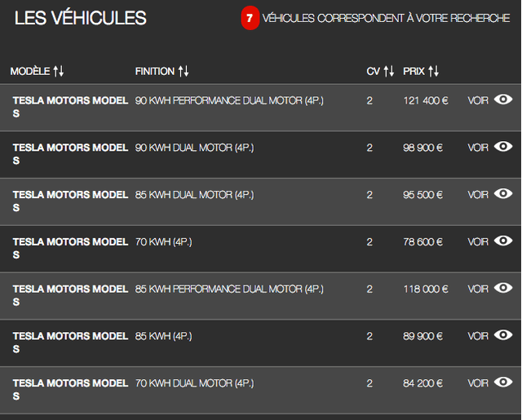
Task: Sort vehicles by CV arrows
Action: (x=389, y=72)
